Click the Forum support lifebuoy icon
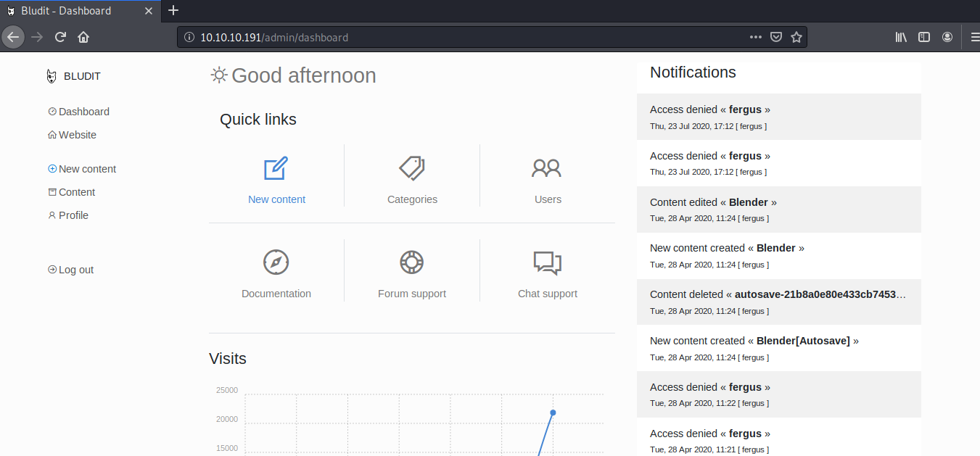980x456 pixels. (x=412, y=262)
